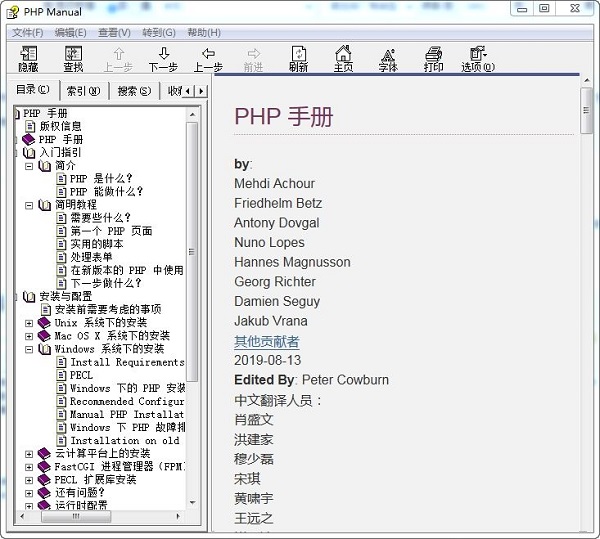Image resolution: width=600 pixels, height=539 pixels.
Task: Print using the 打印 icon
Action: pyautogui.click(x=433, y=58)
